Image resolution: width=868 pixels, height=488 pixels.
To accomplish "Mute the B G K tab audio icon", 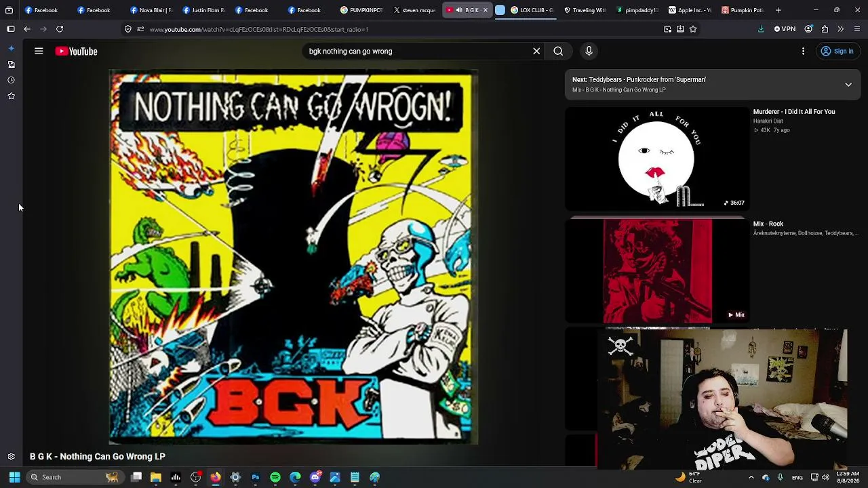I will (459, 10).
